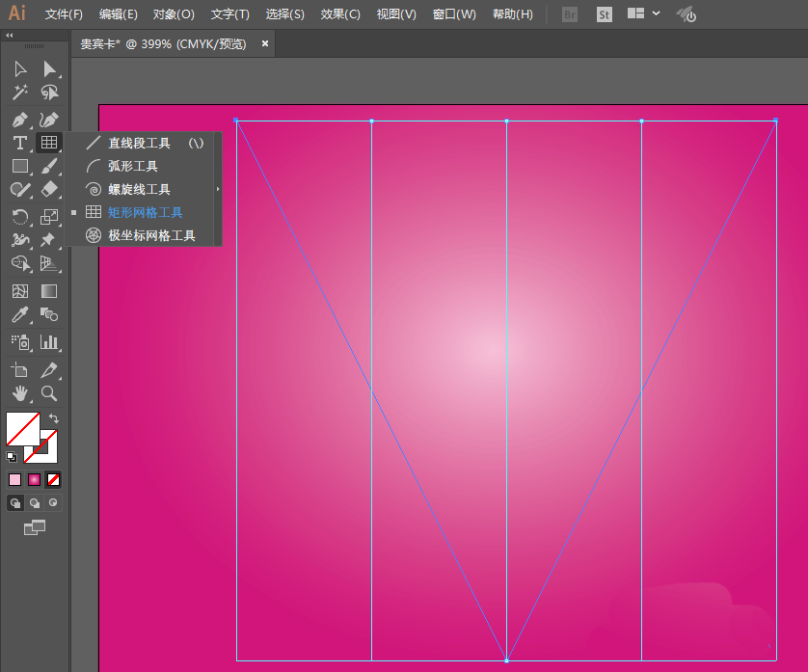Select the Perspective Grid tool
The height and width of the screenshot is (672, 808).
[49, 263]
